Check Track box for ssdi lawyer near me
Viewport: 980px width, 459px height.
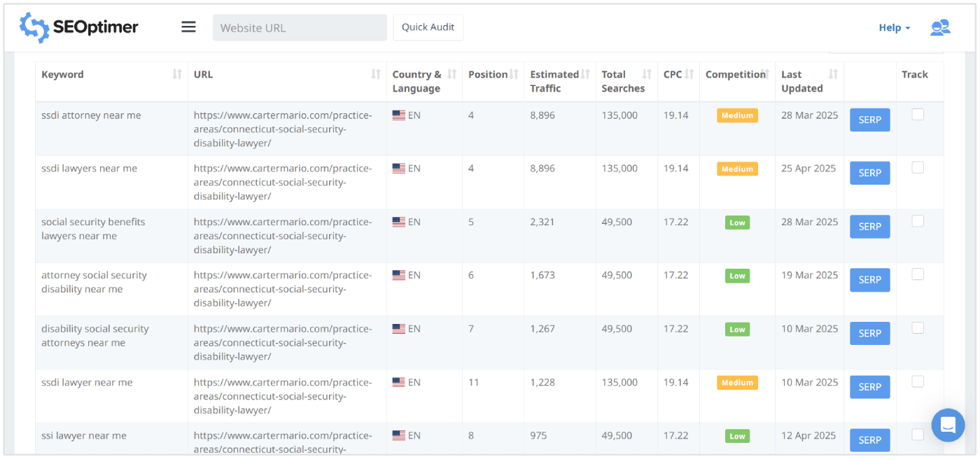click(x=918, y=382)
